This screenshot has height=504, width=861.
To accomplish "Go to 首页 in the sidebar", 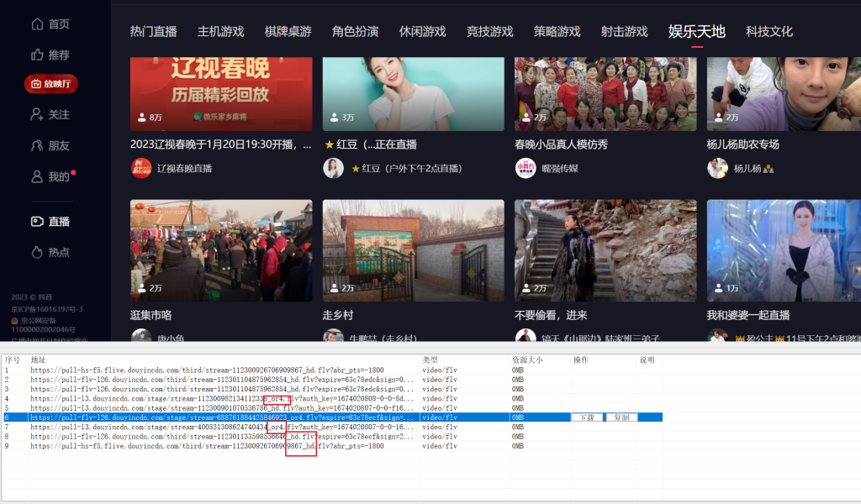I will pos(50,24).
